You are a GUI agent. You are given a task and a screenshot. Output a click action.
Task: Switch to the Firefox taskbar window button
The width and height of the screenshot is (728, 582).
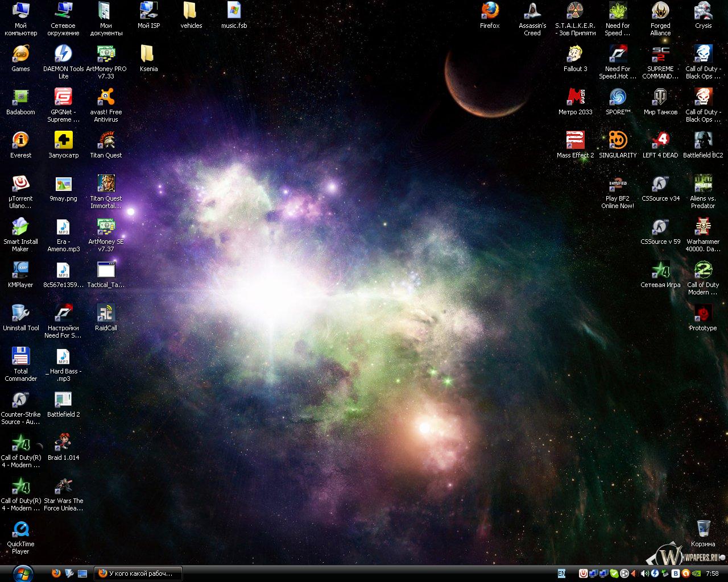139,573
